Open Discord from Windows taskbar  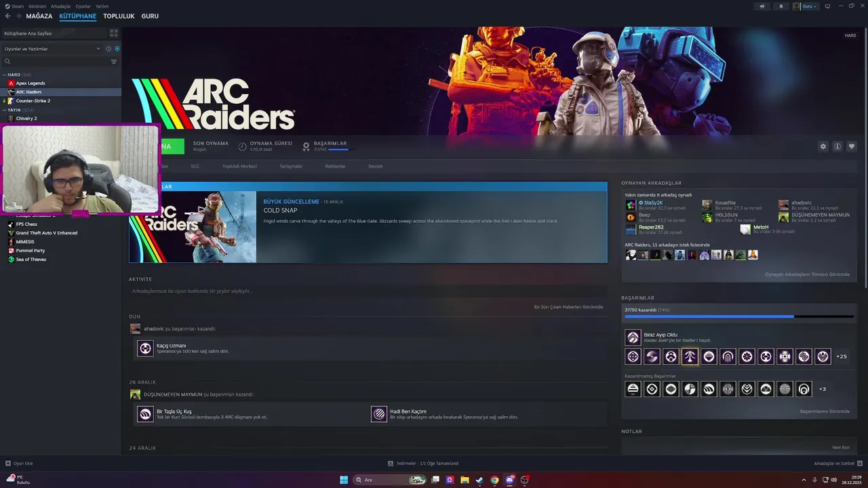(x=509, y=480)
